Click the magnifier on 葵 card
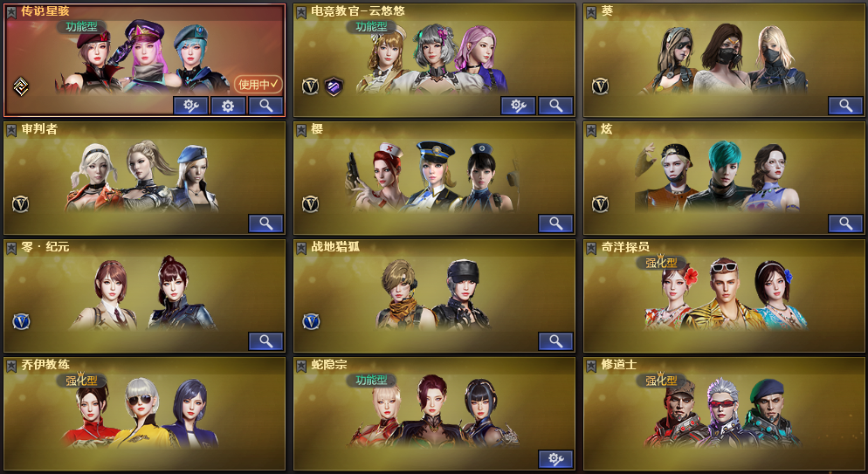Screen dimensions: 868x474 845,106
